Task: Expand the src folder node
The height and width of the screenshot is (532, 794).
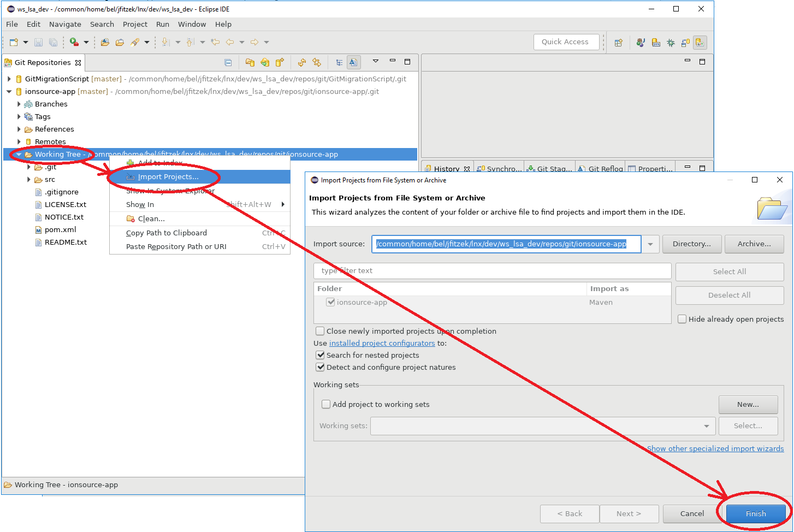Action: tap(29, 179)
